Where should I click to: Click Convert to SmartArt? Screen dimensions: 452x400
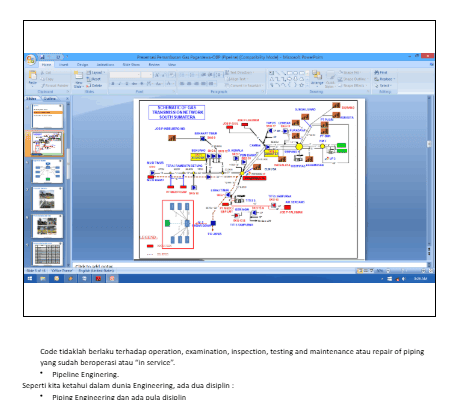point(244,85)
